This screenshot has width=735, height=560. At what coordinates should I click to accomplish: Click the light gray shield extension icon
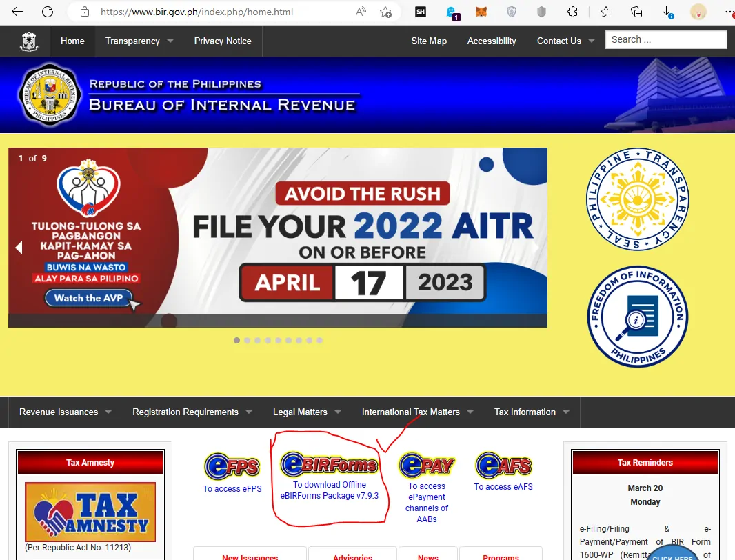512,12
